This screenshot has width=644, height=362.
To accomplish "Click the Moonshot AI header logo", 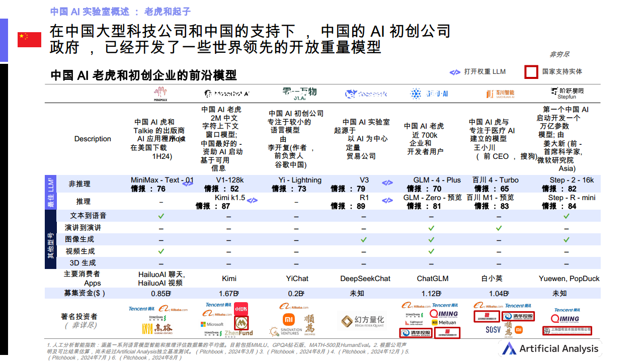I will coord(227,94).
